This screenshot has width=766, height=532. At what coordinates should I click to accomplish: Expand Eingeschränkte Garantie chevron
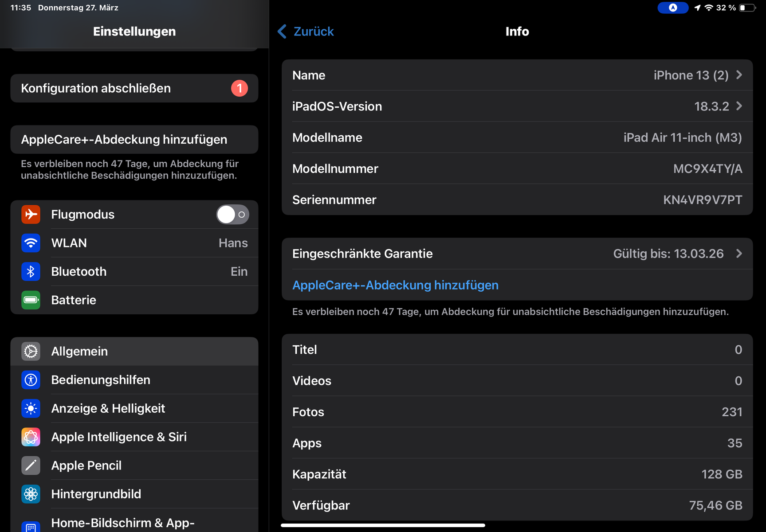[739, 254]
